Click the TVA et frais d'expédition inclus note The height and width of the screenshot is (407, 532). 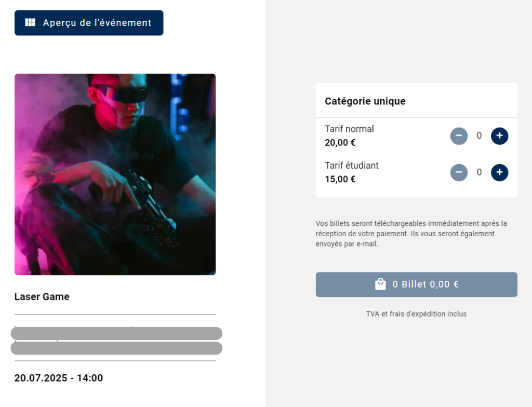coord(416,314)
